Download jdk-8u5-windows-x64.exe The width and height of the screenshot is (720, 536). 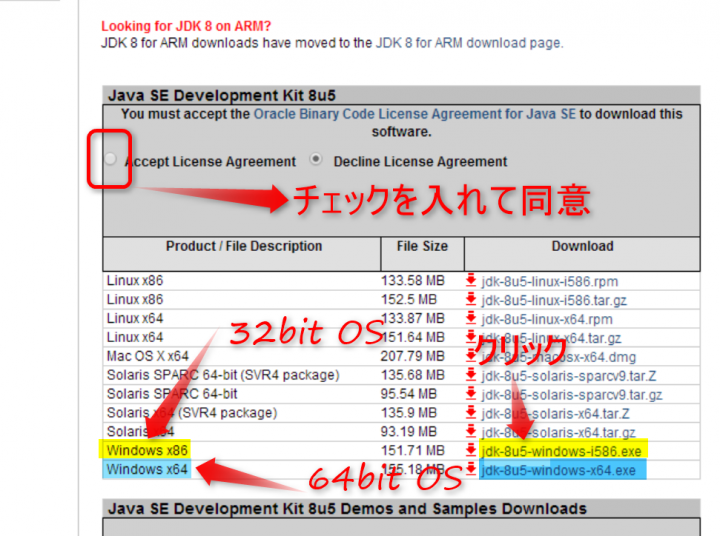point(559,470)
